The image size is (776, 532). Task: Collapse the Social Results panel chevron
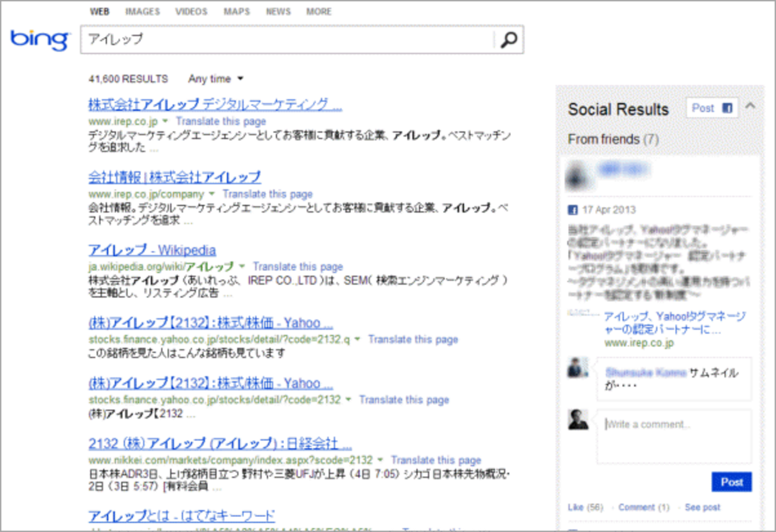pyautogui.click(x=750, y=107)
